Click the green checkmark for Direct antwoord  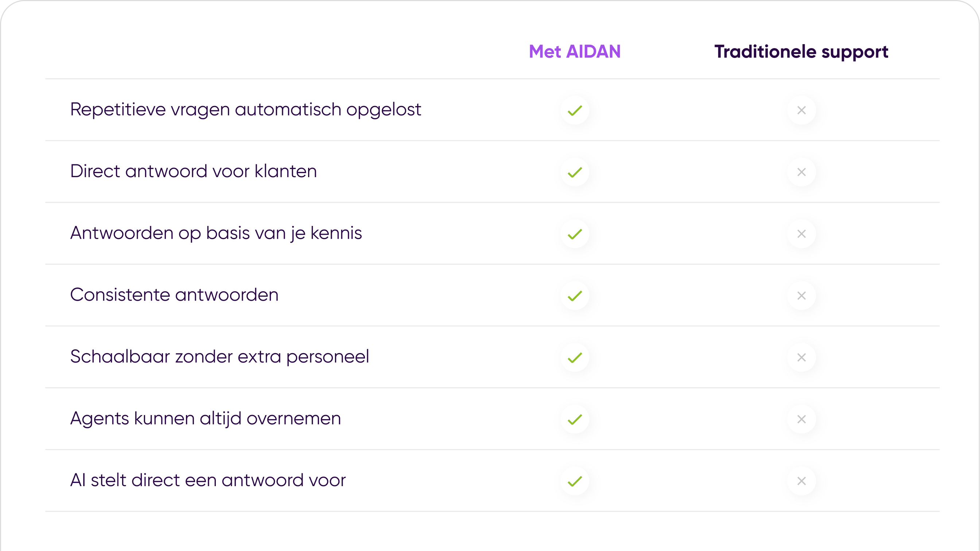(x=575, y=172)
